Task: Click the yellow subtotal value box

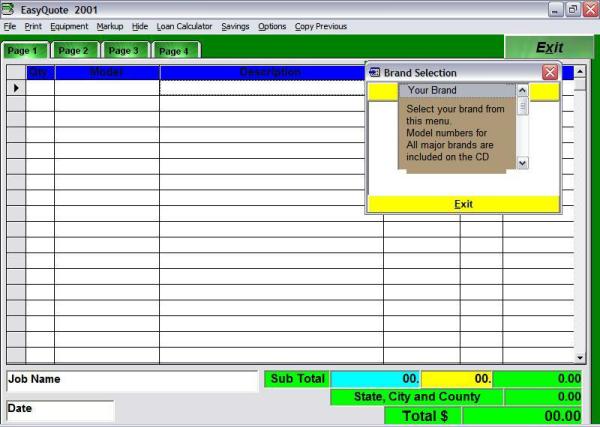Action: [x=457, y=379]
